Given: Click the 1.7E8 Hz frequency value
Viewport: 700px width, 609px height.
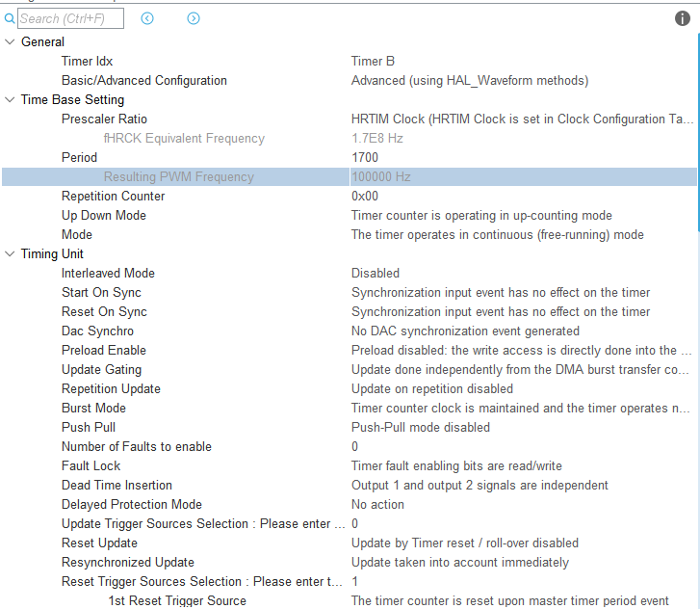Looking at the screenshot, I should [x=376, y=138].
